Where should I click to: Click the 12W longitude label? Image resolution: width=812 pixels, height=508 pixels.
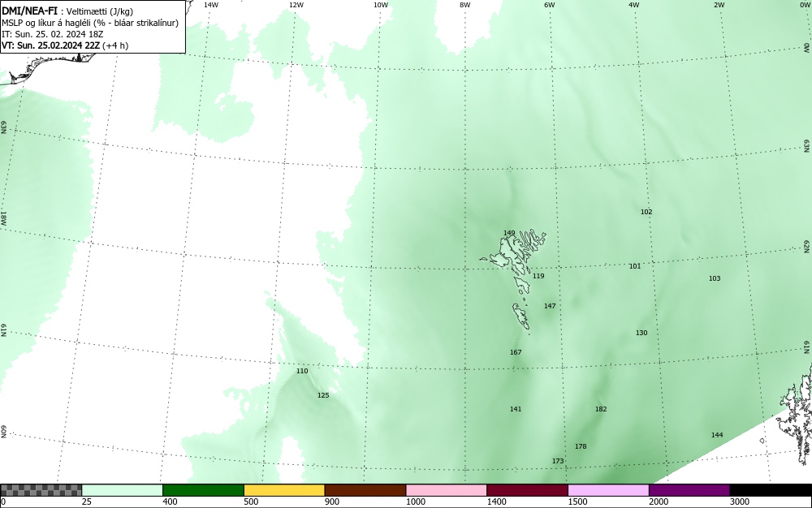coord(296,5)
